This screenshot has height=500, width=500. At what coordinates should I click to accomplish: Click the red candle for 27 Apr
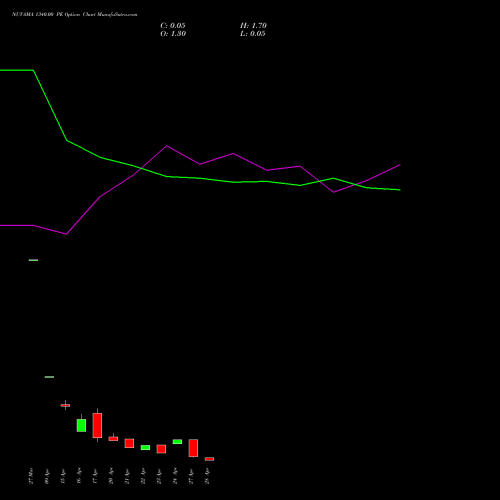(x=193, y=448)
